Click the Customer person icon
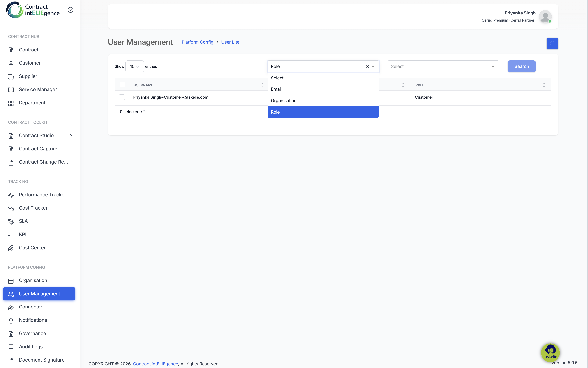The height and width of the screenshot is (368, 588). click(11, 64)
